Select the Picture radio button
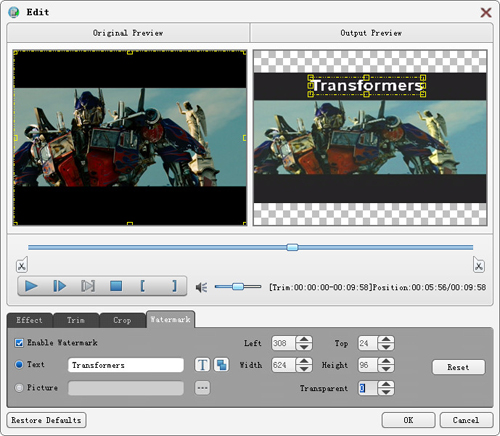 click(x=19, y=388)
